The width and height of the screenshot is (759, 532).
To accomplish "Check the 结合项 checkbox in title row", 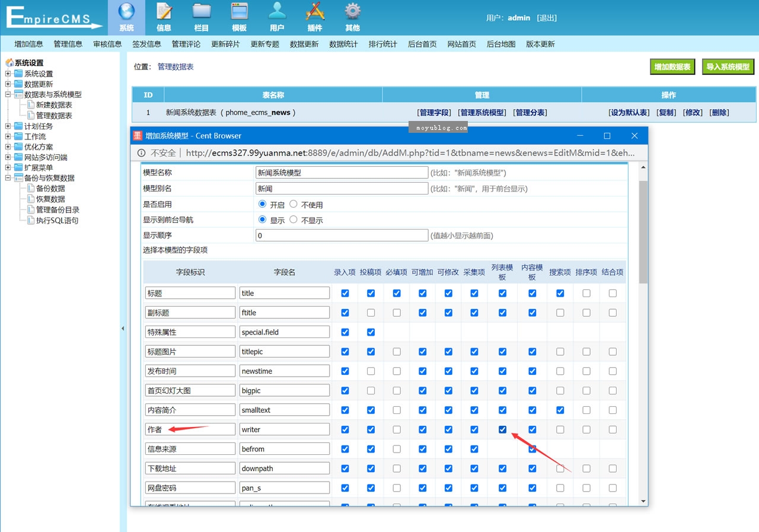I will click(613, 292).
